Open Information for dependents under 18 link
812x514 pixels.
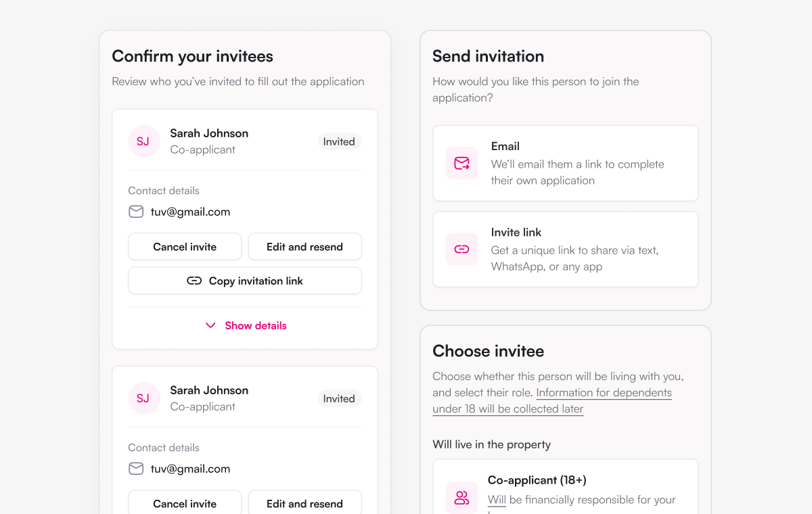coord(552,400)
